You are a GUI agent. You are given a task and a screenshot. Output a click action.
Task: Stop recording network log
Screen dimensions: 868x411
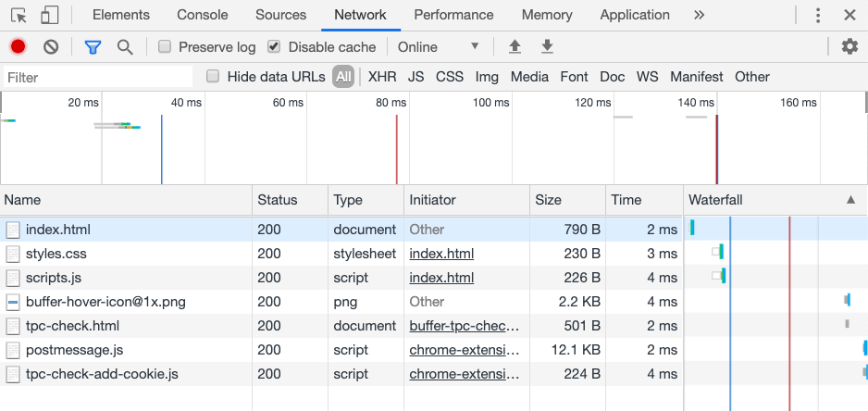point(18,47)
